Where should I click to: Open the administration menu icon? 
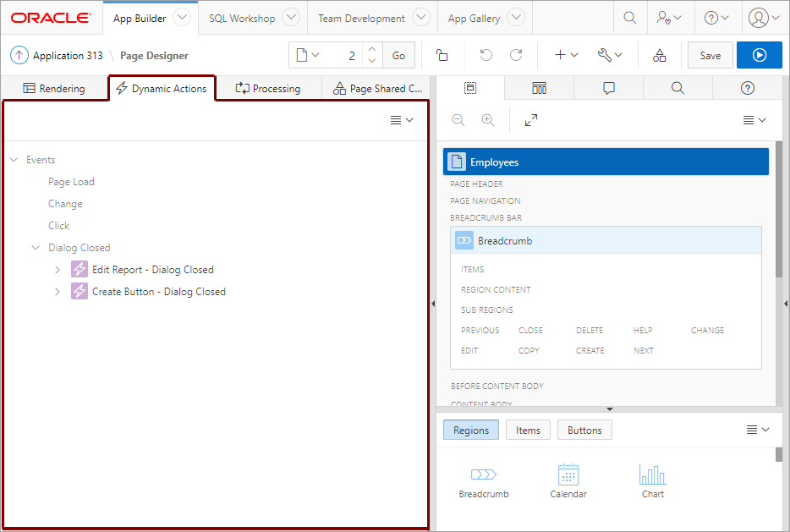click(x=668, y=18)
